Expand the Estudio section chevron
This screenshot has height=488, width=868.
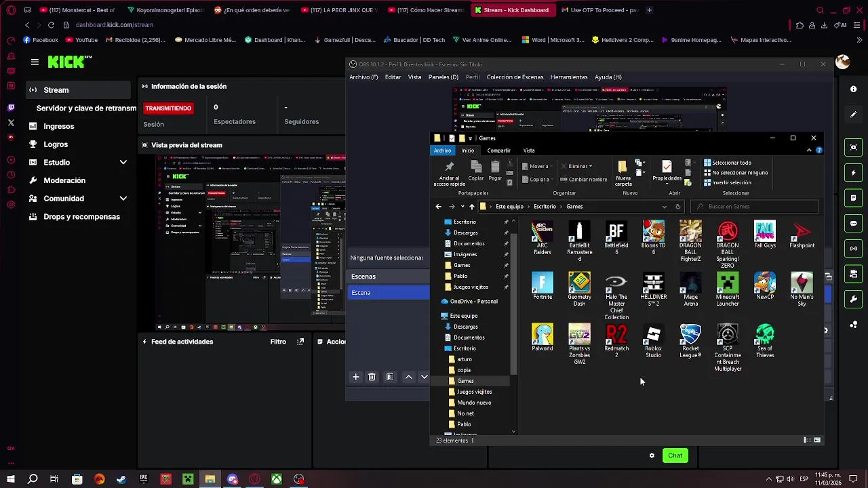tap(123, 163)
